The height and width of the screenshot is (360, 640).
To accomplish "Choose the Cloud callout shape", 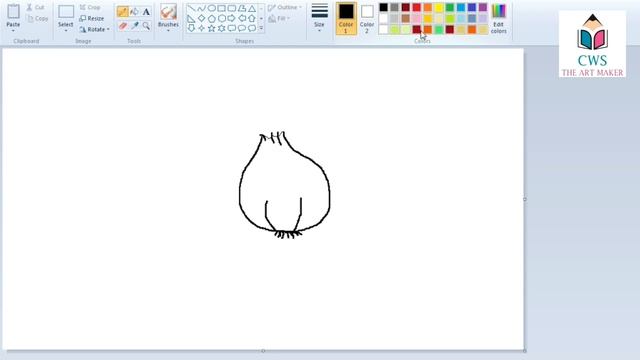I will (252, 28).
